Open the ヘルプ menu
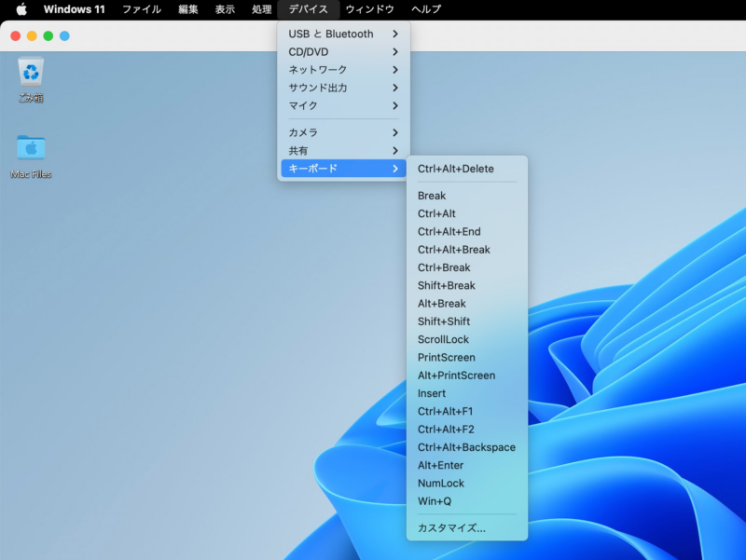The image size is (746, 560). pyautogui.click(x=426, y=9)
